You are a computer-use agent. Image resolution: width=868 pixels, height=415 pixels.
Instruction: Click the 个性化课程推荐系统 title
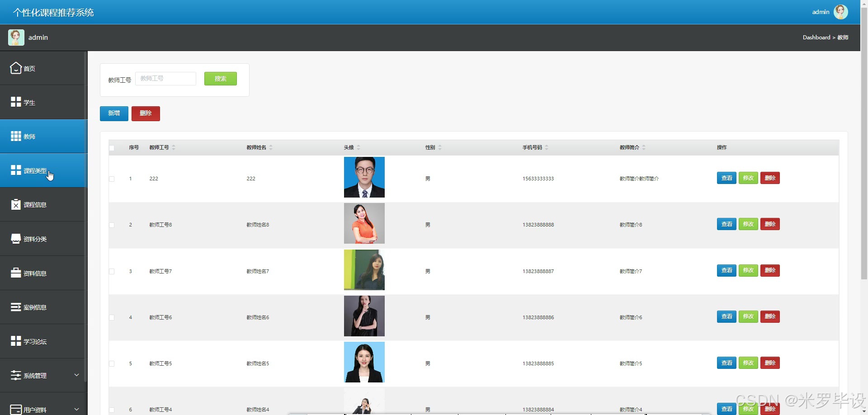click(53, 13)
